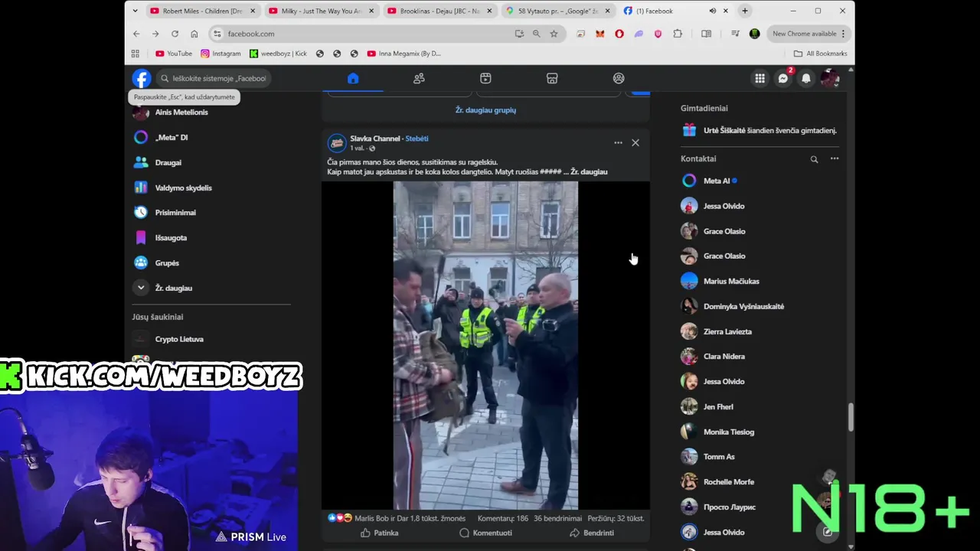Reload the Facebook page
Screen dimensions: 980x551
(x=175, y=34)
